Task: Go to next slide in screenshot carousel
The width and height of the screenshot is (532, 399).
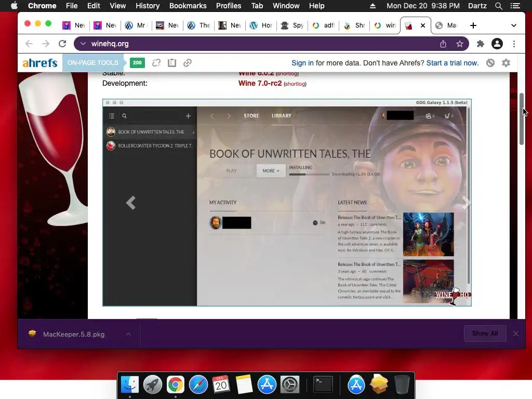Action: tap(466, 203)
